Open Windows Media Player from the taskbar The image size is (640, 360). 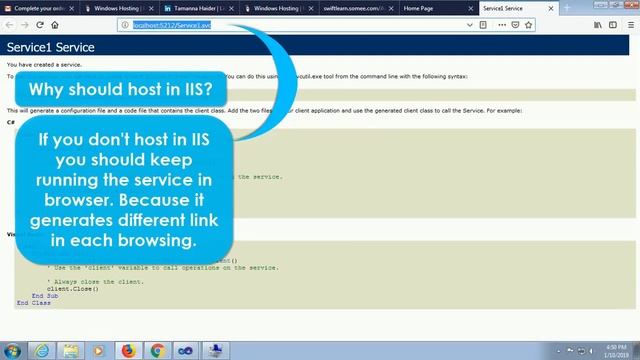[99, 351]
